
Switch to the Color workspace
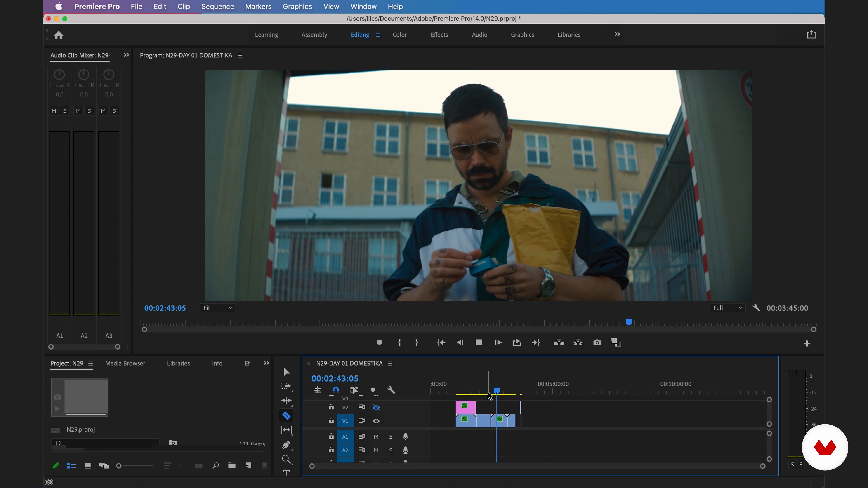point(400,35)
